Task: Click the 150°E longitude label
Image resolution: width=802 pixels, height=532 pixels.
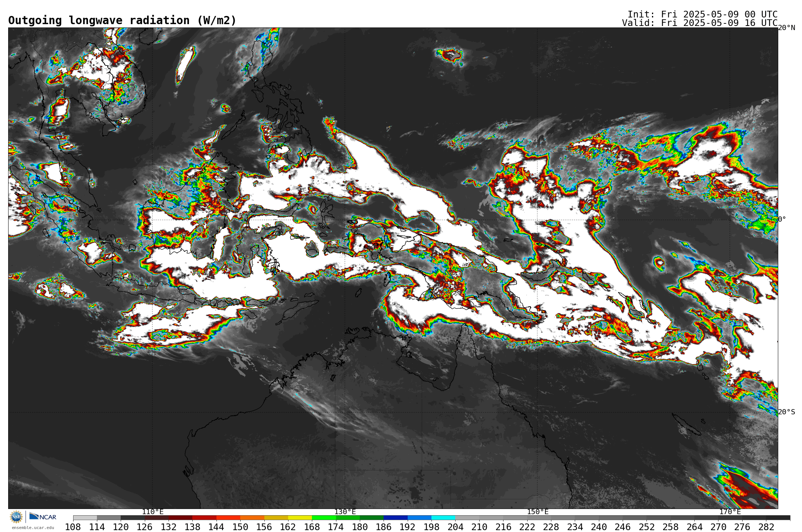Action: click(538, 512)
